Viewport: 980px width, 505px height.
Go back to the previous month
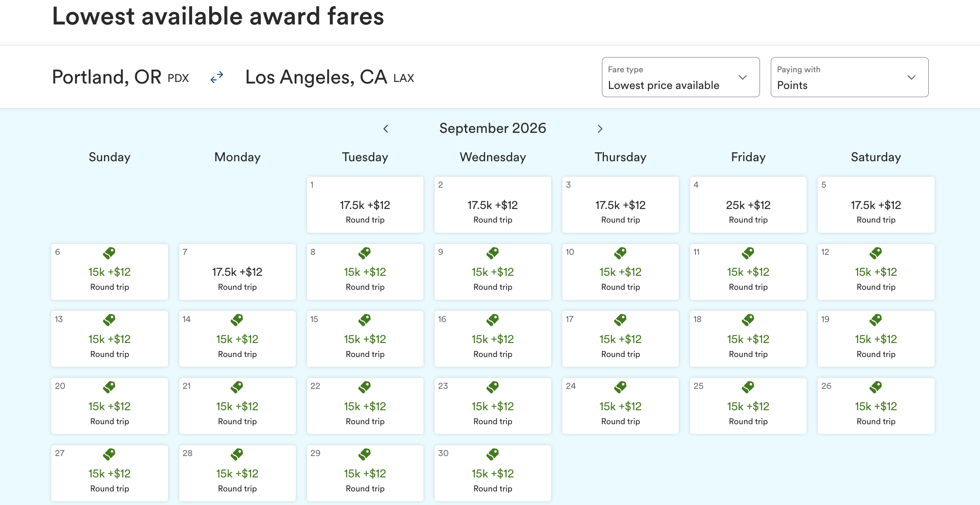pos(385,128)
